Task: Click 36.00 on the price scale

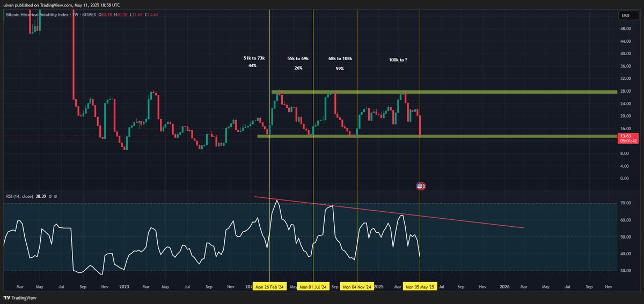Action: pyautogui.click(x=625, y=66)
